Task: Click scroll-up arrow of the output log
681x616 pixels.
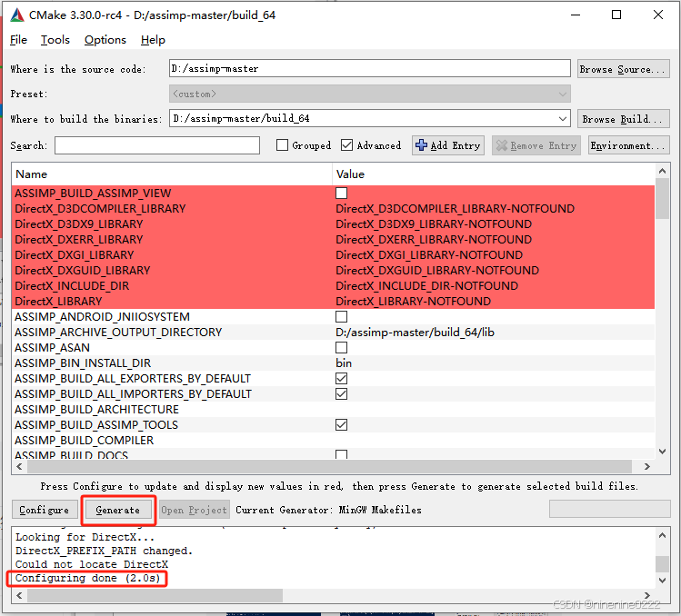Action: (x=662, y=535)
